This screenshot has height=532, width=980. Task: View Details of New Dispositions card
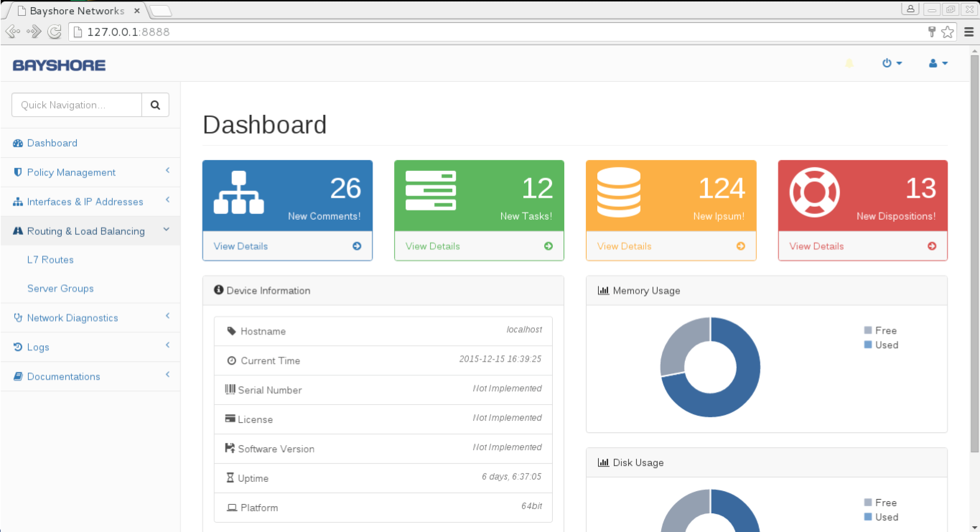816,246
